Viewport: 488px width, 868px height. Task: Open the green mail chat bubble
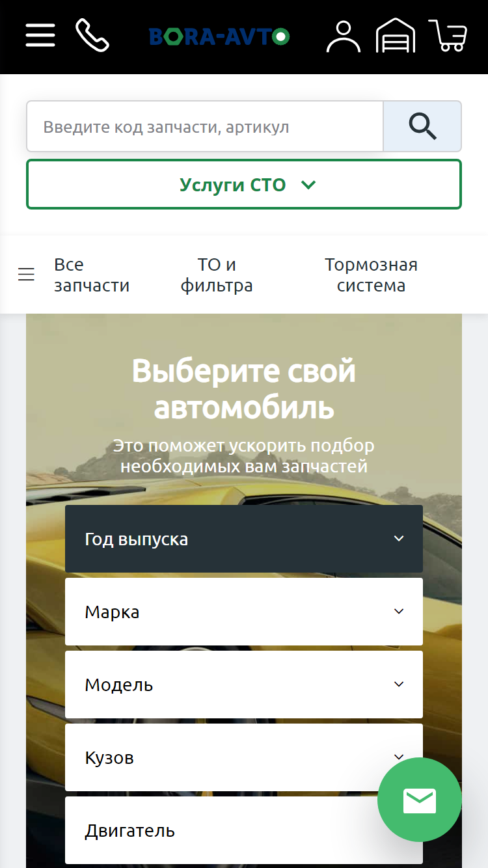(x=420, y=800)
